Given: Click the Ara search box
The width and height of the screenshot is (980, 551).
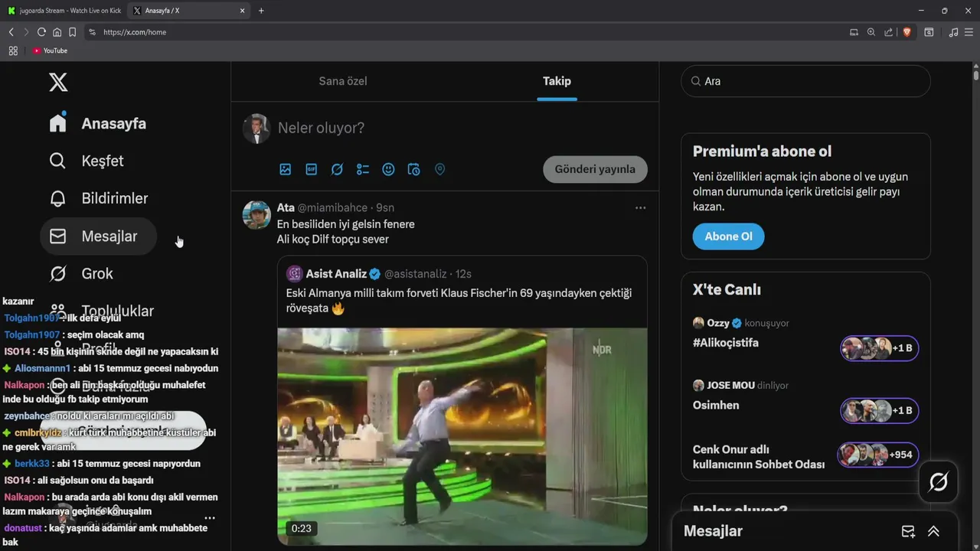Looking at the screenshot, I should click(x=805, y=81).
